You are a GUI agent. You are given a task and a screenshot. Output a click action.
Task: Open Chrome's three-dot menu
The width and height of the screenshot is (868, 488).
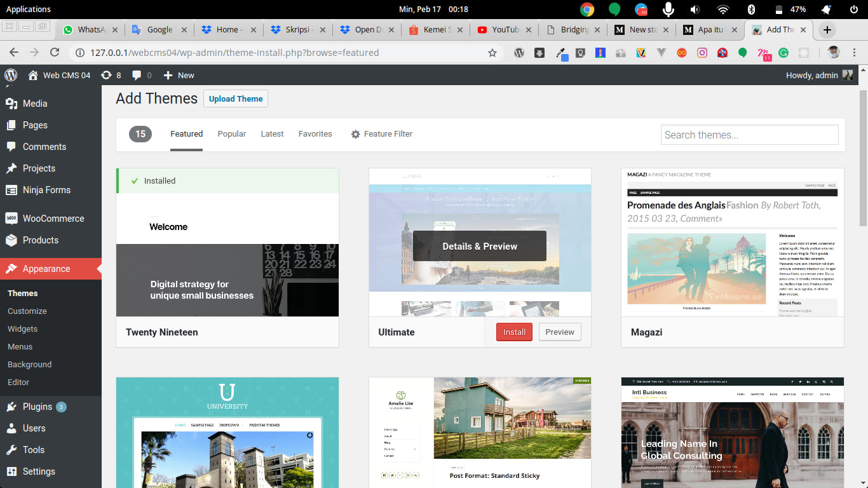[x=855, y=52]
